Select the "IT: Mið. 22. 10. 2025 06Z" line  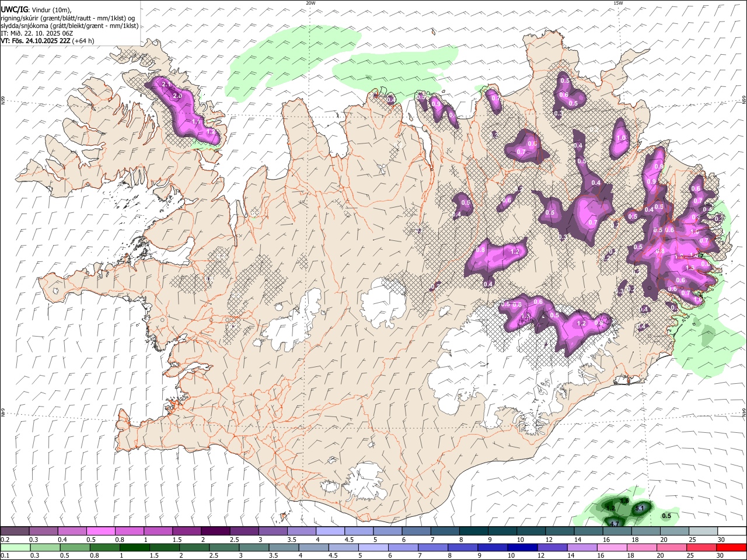point(37,33)
